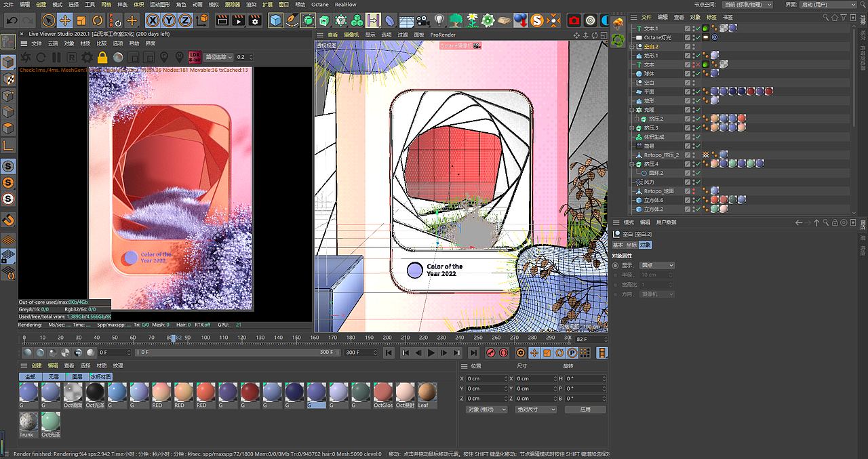The width and height of the screenshot is (868, 459).
Task: Toggle the clay mode sphere in Live Viewer
Action: [119, 58]
